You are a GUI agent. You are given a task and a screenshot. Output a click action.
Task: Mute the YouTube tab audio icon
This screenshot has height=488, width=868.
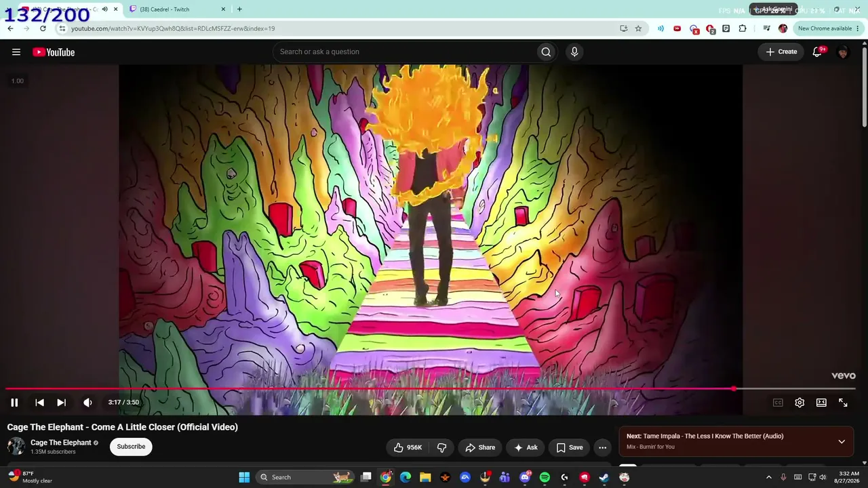pos(104,9)
